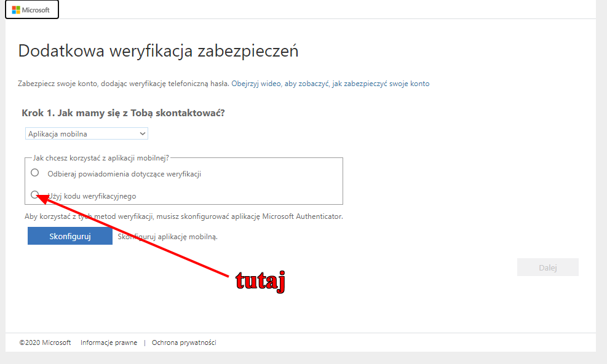Click the ©2020 Microsoft footer text
This screenshot has width=607, height=364.
(45, 342)
